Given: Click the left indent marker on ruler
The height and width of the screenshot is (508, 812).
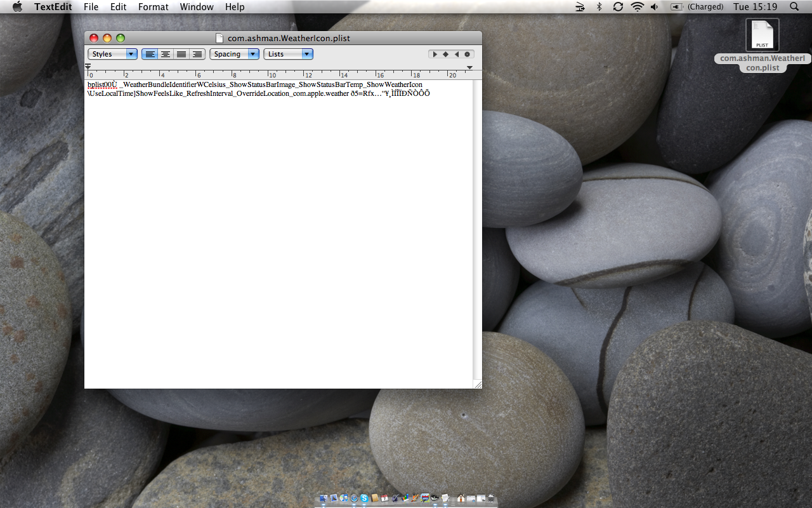Looking at the screenshot, I should tap(88, 67).
